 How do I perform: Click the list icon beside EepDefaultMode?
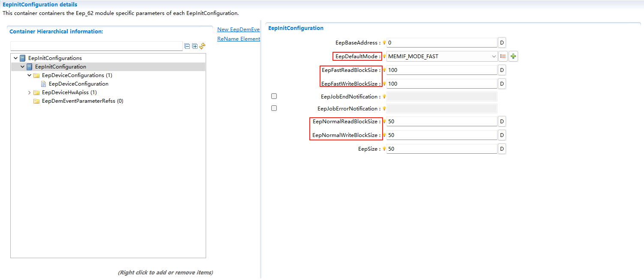[x=503, y=56]
